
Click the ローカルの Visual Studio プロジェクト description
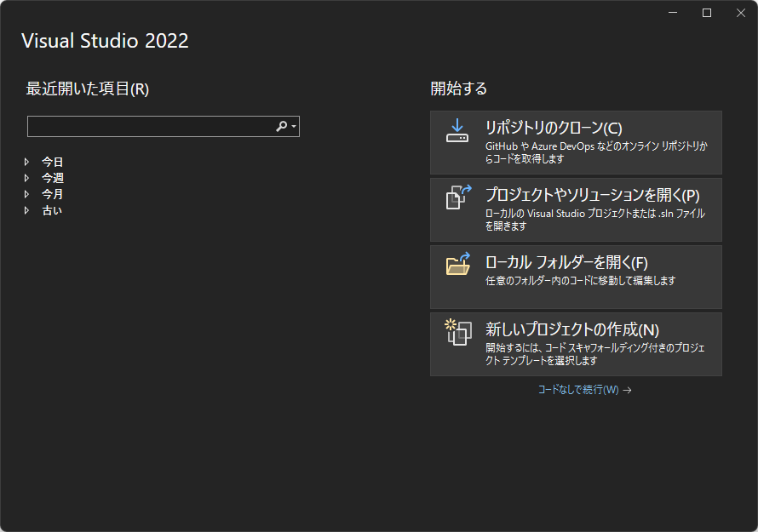pyautogui.click(x=595, y=220)
